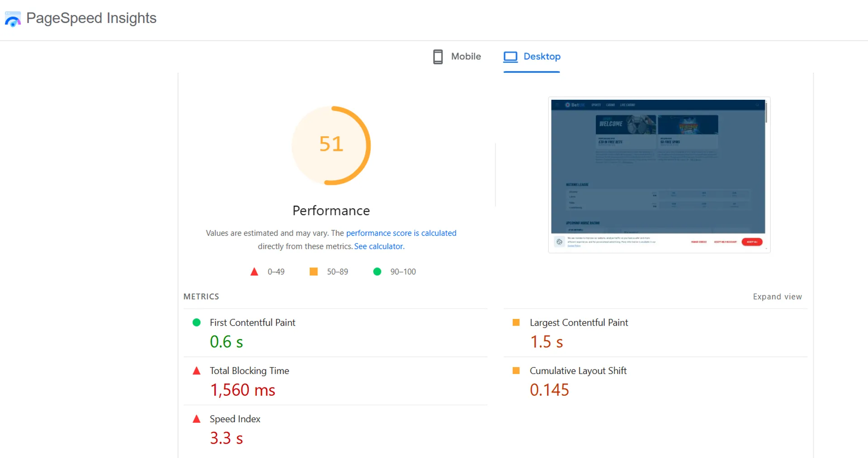Screen dimensions: 868x458
Task: Open the performance score is calculated link
Action: 401,233
